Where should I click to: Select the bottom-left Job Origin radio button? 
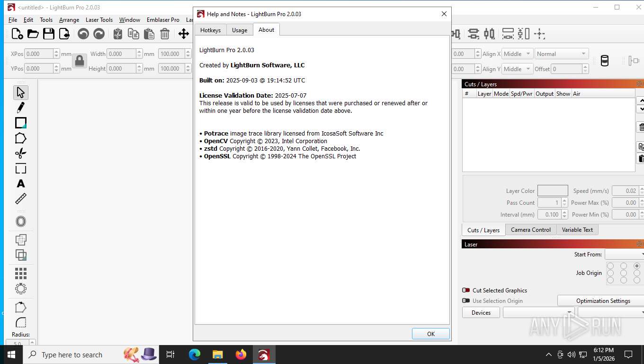tap(610, 280)
